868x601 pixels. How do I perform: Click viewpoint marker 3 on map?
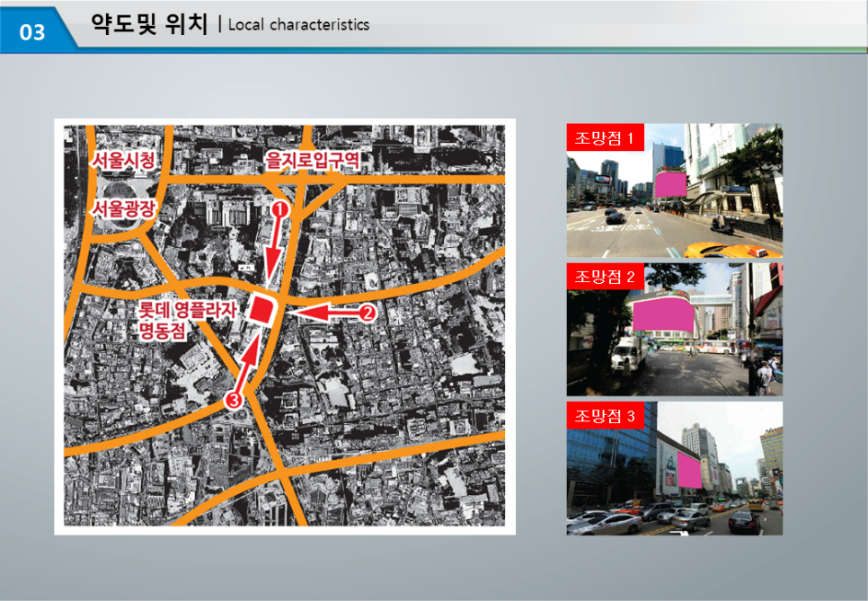[235, 400]
